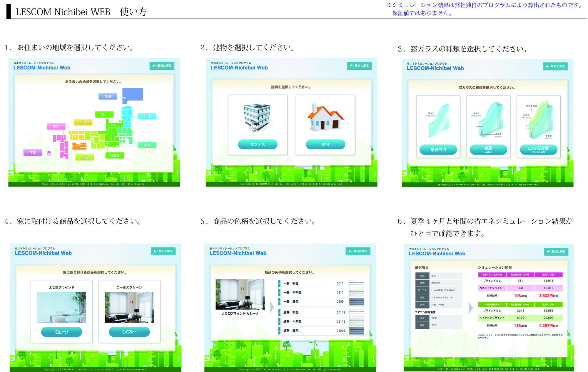
Task: Click arrow icon beside 遮熱:明色 row
Action: coord(279,313)
